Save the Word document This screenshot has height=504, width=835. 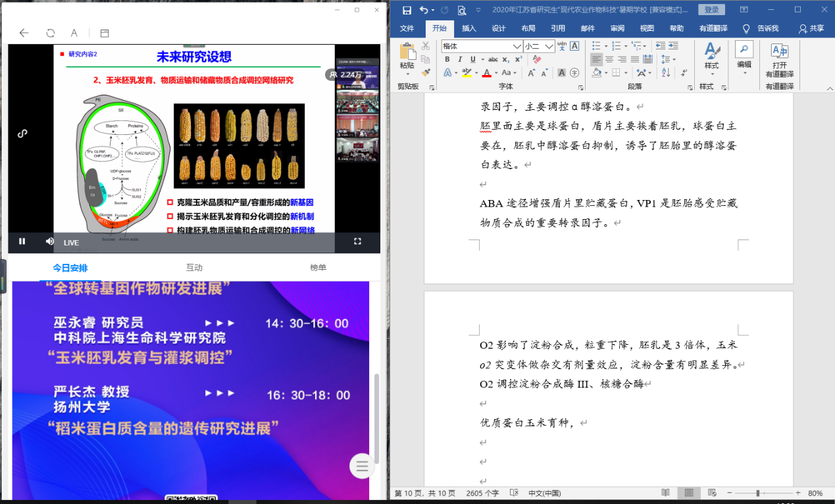(x=407, y=10)
